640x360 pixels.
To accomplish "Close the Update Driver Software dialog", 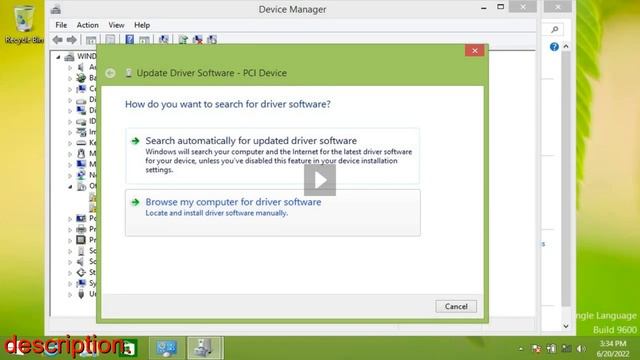I will point(474,51).
